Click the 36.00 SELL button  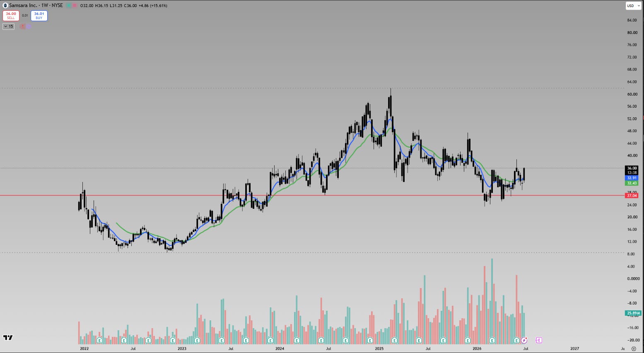[11, 16]
